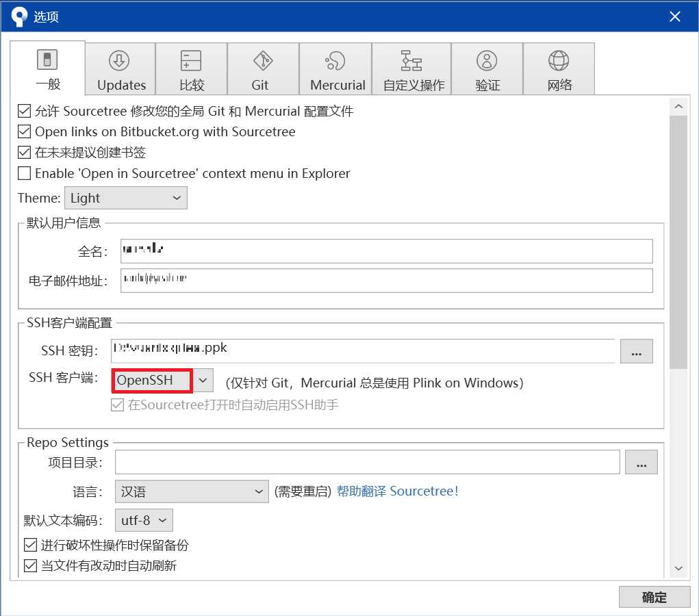Enable 'Open in Sourcetree' context menu checkbox

(24, 173)
